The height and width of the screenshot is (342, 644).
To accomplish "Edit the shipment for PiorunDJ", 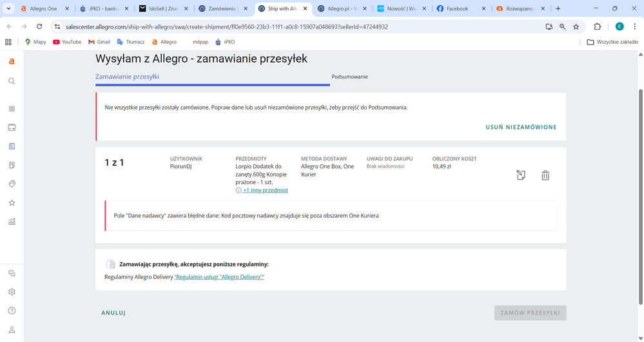I will pyautogui.click(x=520, y=175).
